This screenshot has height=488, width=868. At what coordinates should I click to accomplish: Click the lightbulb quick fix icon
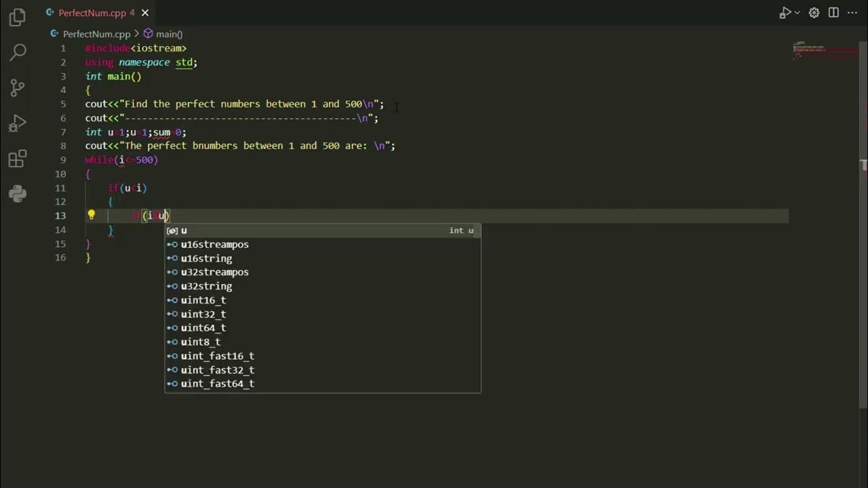click(x=92, y=216)
